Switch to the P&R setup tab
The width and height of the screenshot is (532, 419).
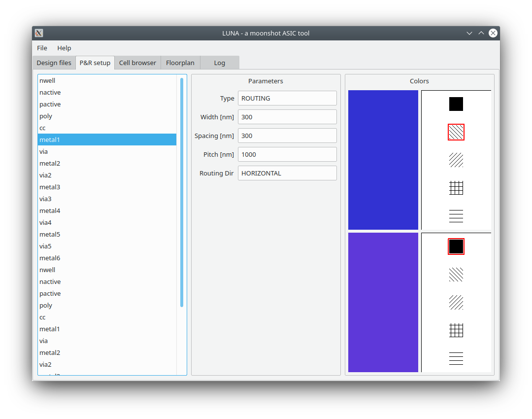pos(95,63)
